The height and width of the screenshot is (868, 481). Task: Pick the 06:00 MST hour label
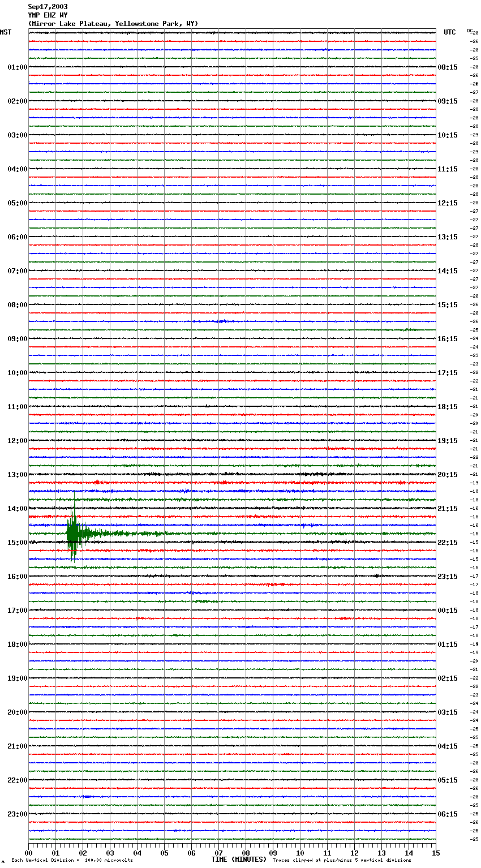18,237
